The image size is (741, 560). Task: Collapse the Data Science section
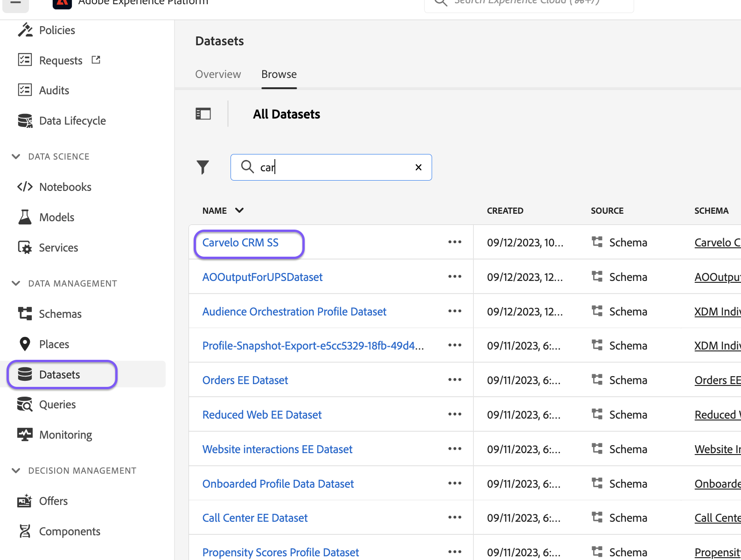click(x=16, y=156)
